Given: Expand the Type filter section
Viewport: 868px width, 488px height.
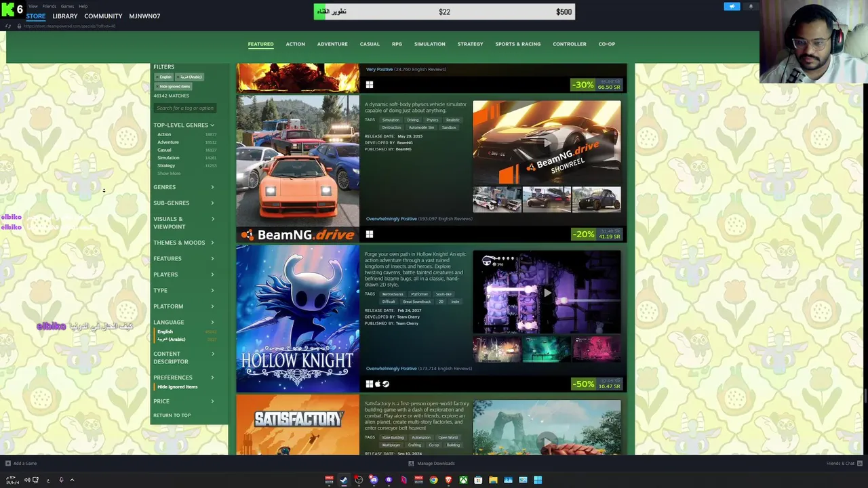Looking at the screenshot, I should tap(184, 291).
